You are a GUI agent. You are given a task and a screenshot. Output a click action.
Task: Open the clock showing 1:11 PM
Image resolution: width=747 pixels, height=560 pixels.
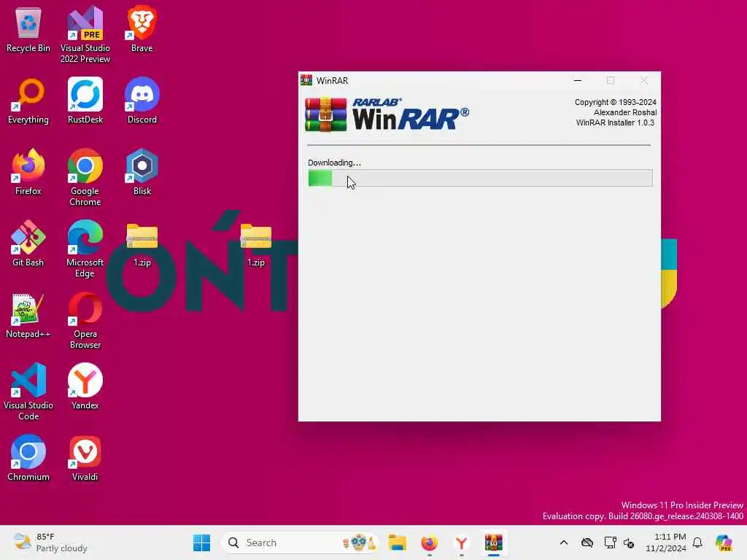[x=666, y=542]
